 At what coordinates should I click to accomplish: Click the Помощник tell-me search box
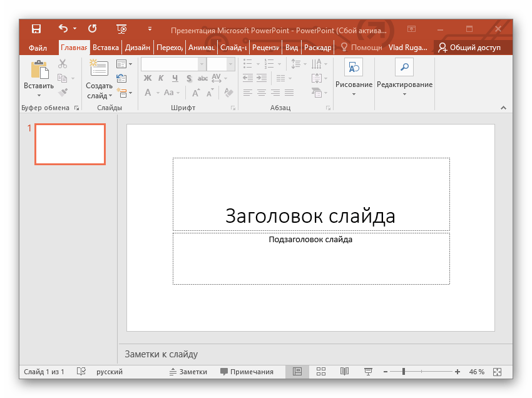(x=362, y=48)
